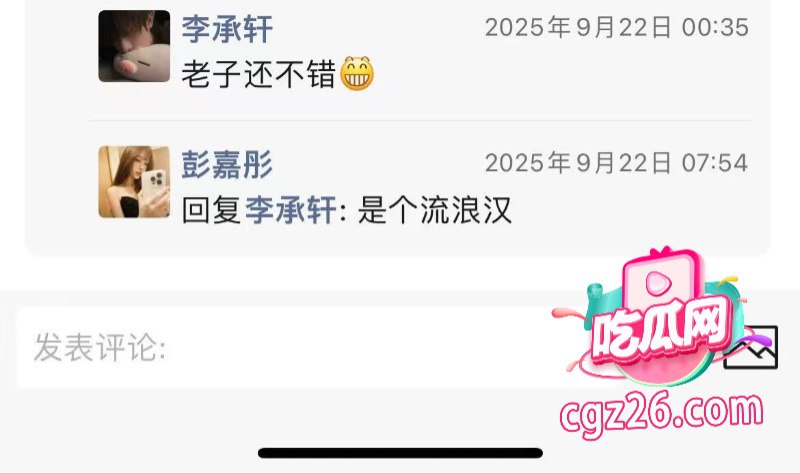Viewport: 800px width, 473px height.
Task: Tap the divider line between the comments
Action: pos(419,121)
